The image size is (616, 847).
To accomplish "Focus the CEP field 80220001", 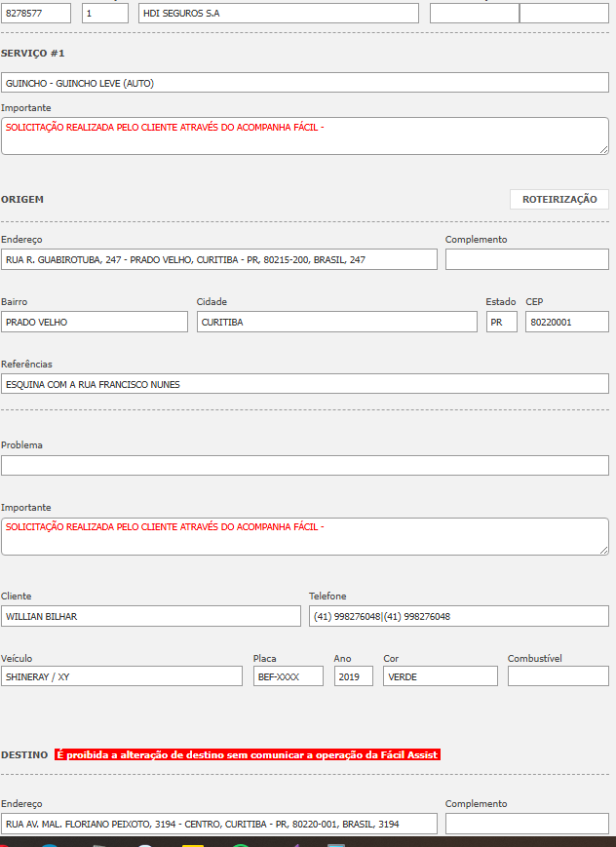I will click(566, 322).
